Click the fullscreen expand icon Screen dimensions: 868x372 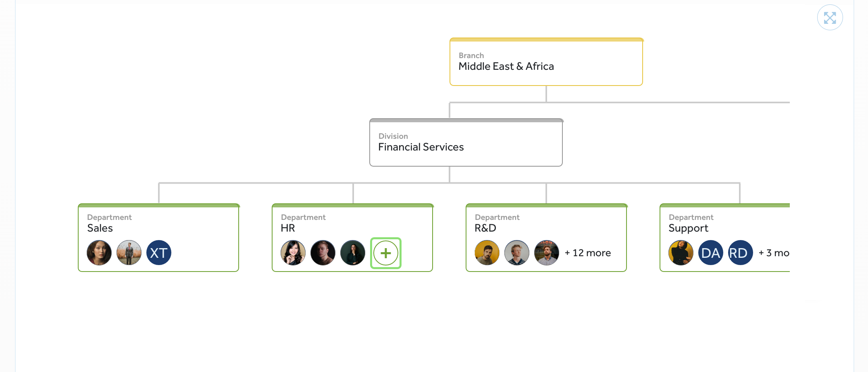[830, 17]
